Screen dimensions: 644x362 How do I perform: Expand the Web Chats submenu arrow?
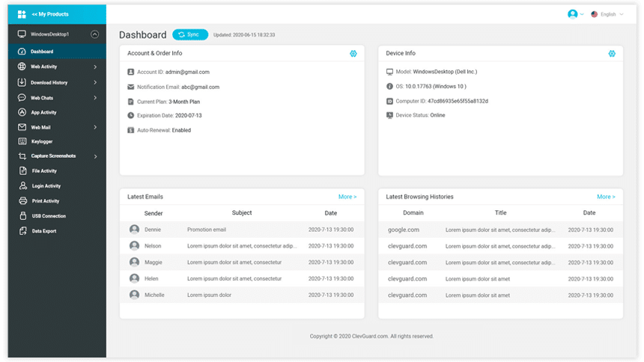pyautogui.click(x=95, y=98)
